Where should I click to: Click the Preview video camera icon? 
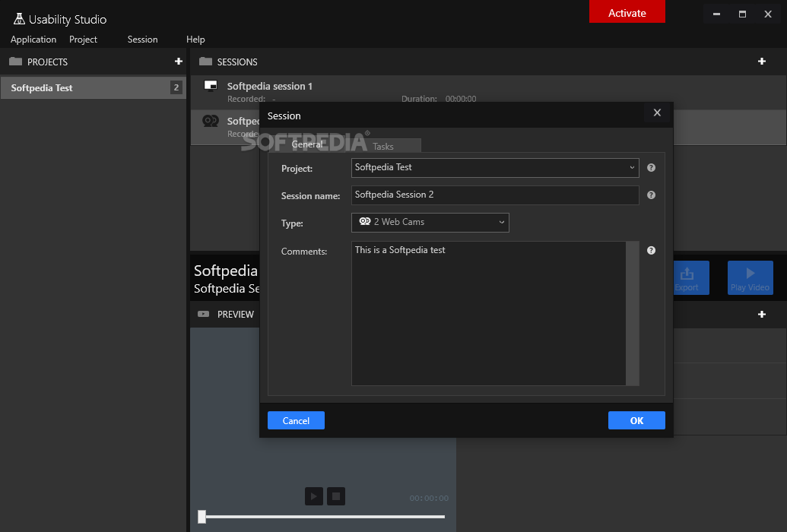[203, 314]
